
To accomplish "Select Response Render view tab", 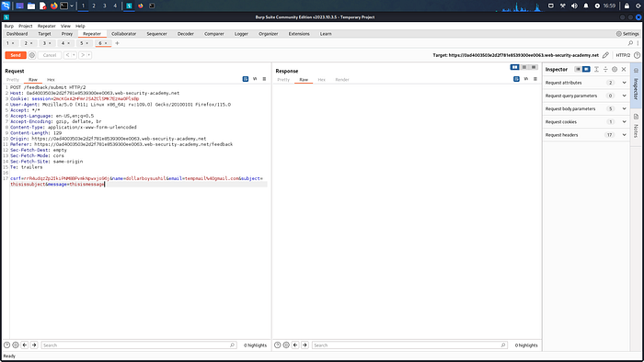I will click(x=341, y=80).
